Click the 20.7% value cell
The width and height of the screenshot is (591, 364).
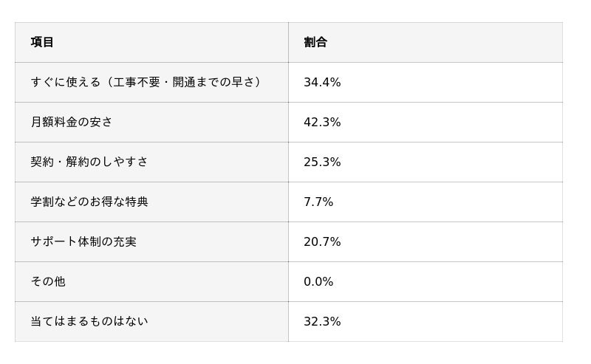pos(322,241)
